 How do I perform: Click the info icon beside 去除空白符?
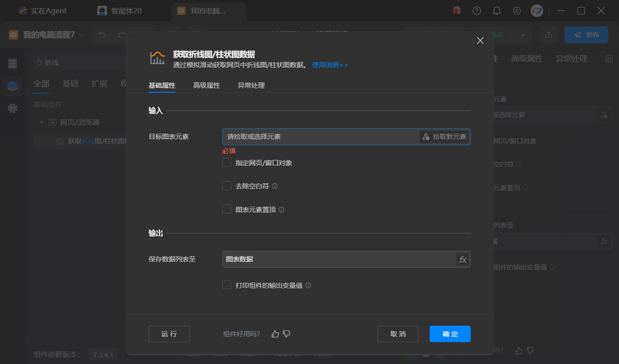275,186
